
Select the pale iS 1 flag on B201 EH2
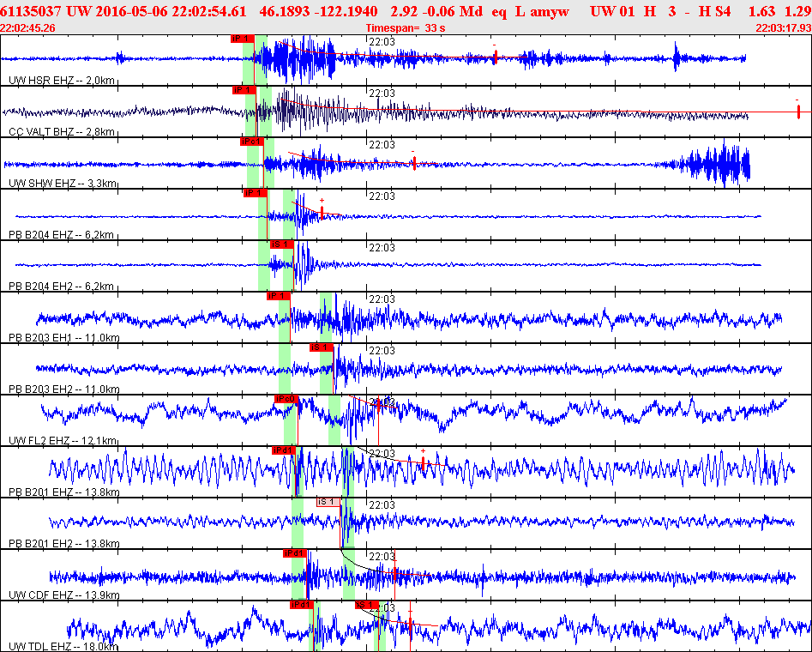tap(329, 502)
